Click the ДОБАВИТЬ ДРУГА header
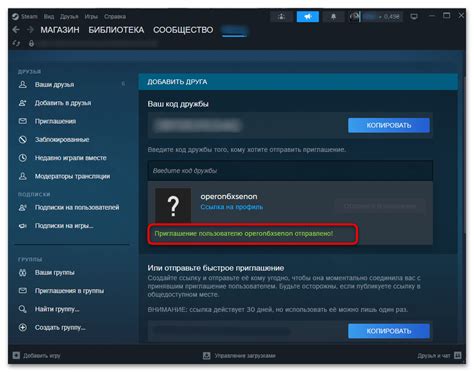The height and width of the screenshot is (372, 474). (177, 82)
